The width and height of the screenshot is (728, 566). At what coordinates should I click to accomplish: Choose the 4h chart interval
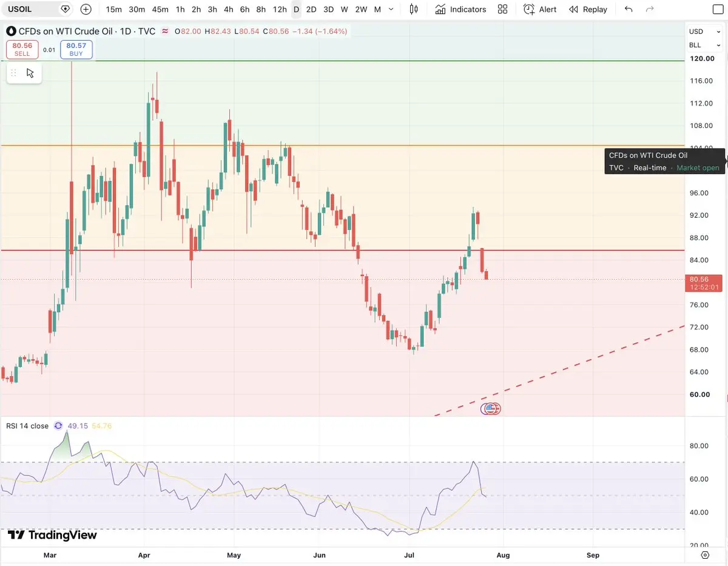(x=228, y=9)
